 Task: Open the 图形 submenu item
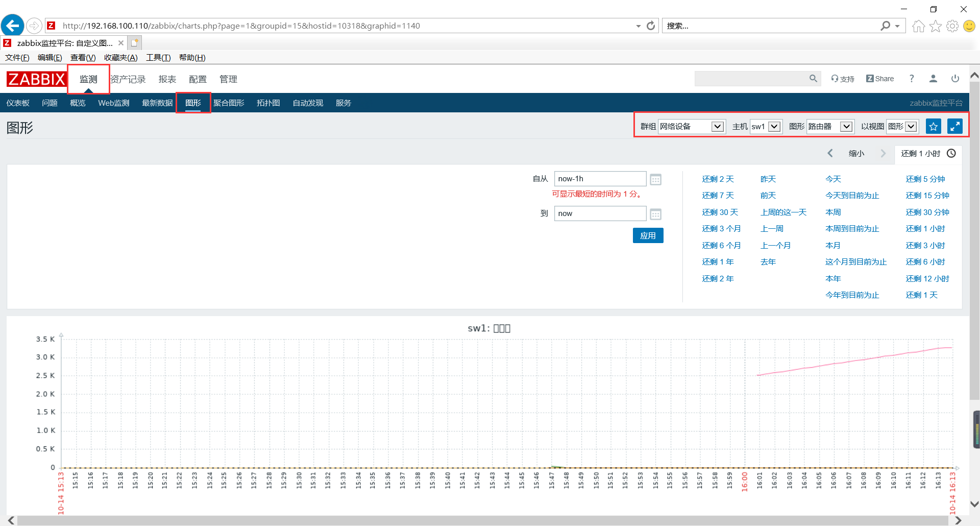(x=193, y=103)
